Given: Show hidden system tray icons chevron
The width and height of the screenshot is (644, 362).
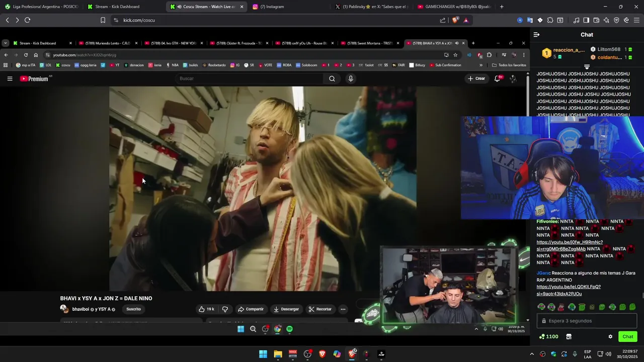Looking at the screenshot, I should [532, 354].
